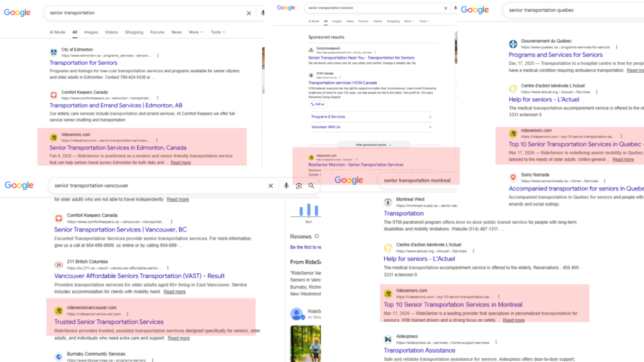Click the Montreal West favicon

click(x=387, y=202)
